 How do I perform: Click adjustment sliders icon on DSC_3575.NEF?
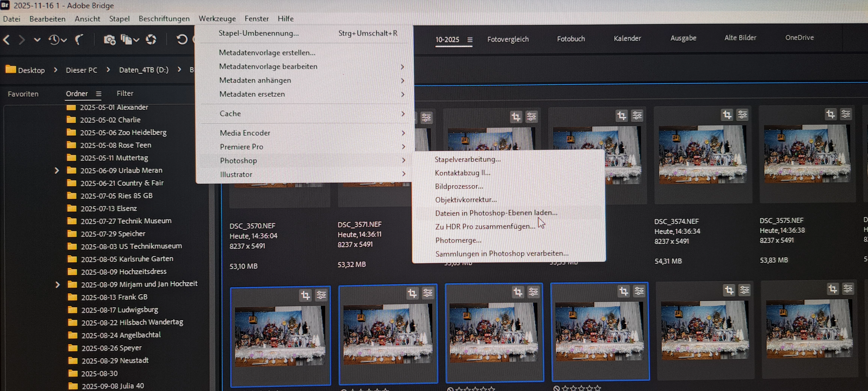[x=846, y=114]
